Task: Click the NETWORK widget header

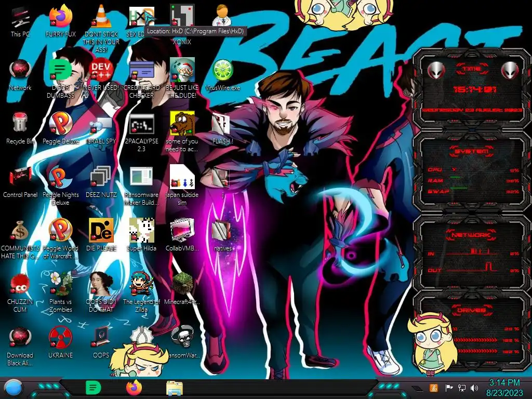Action: click(472, 235)
